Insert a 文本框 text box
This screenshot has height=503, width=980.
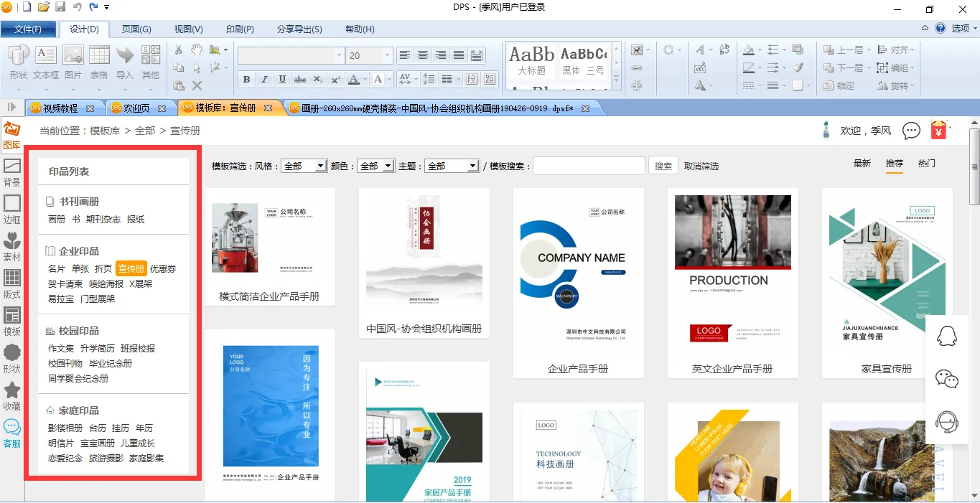click(46, 62)
